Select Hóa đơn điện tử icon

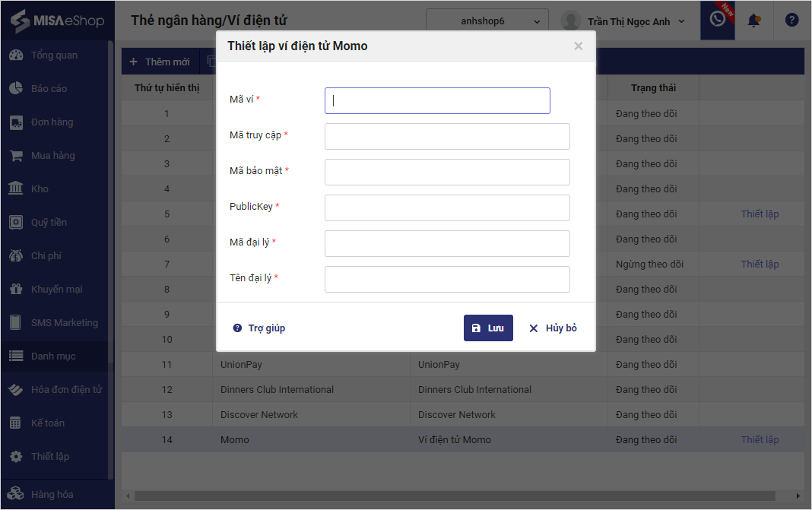[16, 389]
